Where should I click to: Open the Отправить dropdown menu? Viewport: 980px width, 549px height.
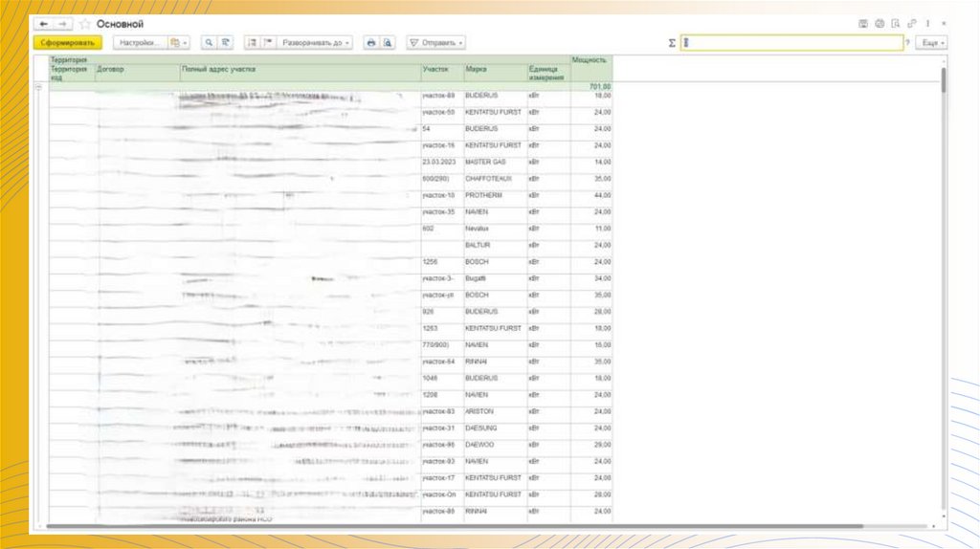pyautogui.click(x=436, y=42)
